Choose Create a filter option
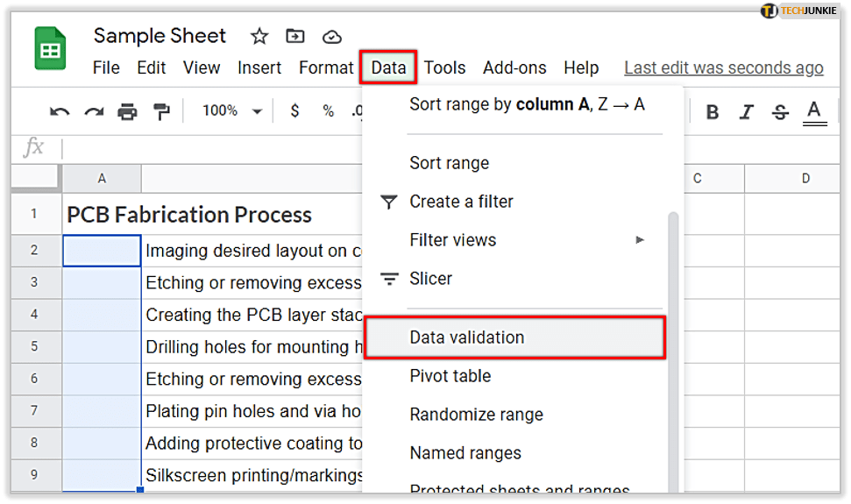The height and width of the screenshot is (504, 851). tap(461, 202)
